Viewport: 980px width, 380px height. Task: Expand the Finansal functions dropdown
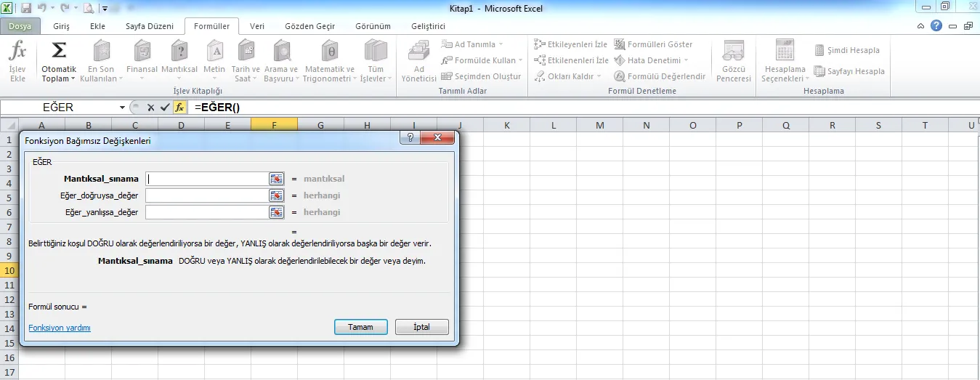pyautogui.click(x=142, y=60)
